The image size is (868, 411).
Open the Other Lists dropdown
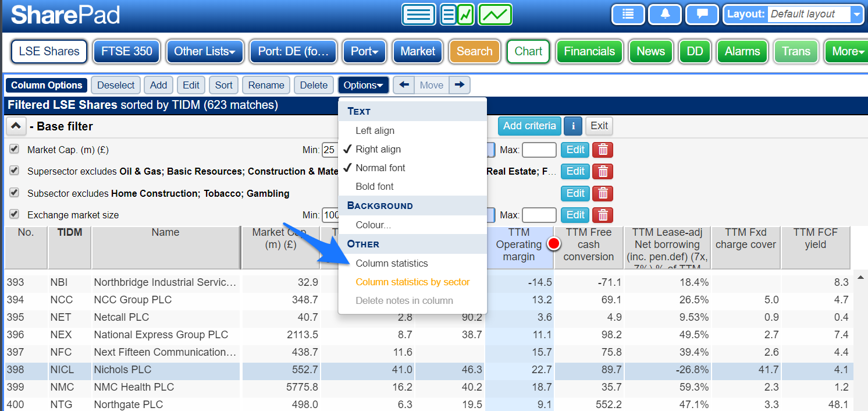click(204, 51)
